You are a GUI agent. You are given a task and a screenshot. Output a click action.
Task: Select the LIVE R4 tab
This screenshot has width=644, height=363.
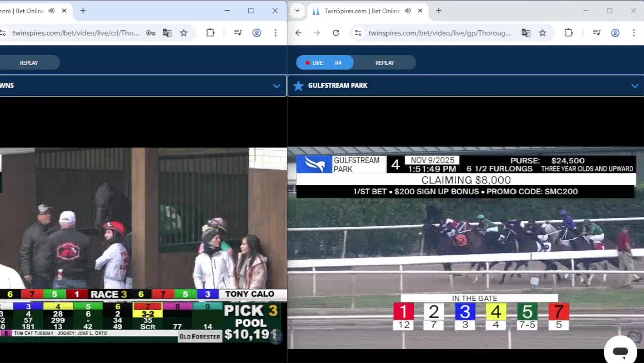click(x=325, y=63)
